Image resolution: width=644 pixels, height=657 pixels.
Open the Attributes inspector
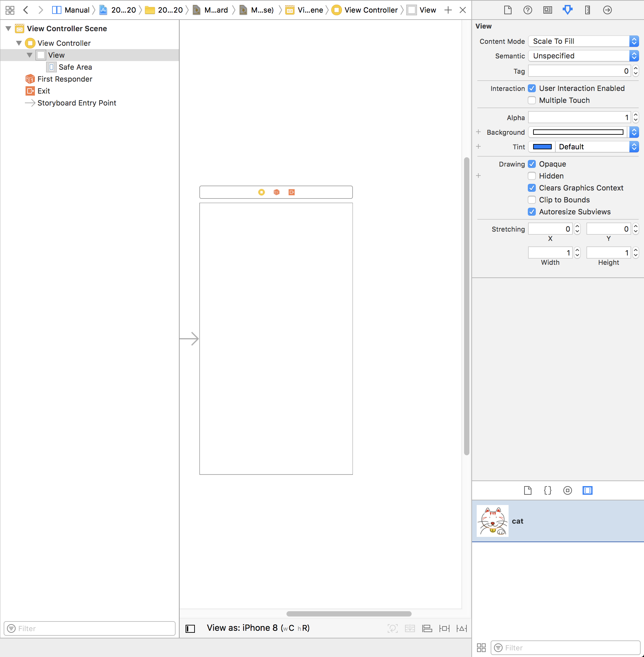pos(568,10)
